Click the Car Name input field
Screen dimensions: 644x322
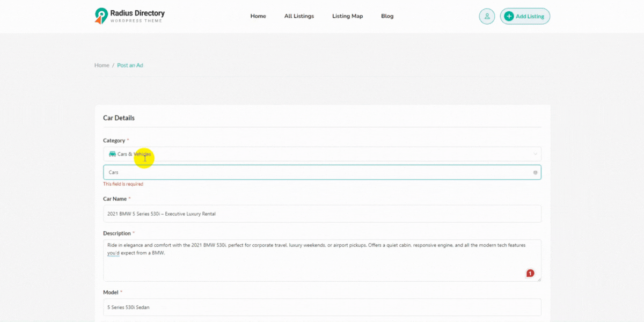point(322,214)
